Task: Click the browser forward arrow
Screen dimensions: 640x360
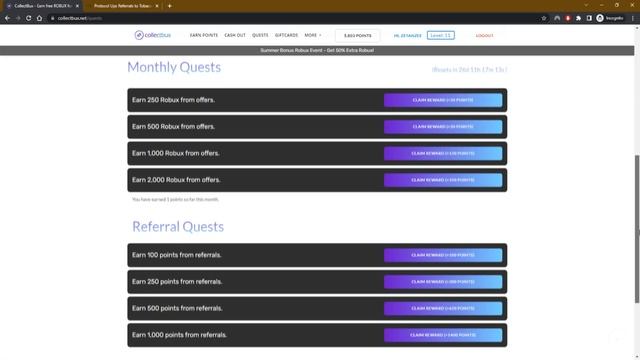Action: tap(18, 18)
